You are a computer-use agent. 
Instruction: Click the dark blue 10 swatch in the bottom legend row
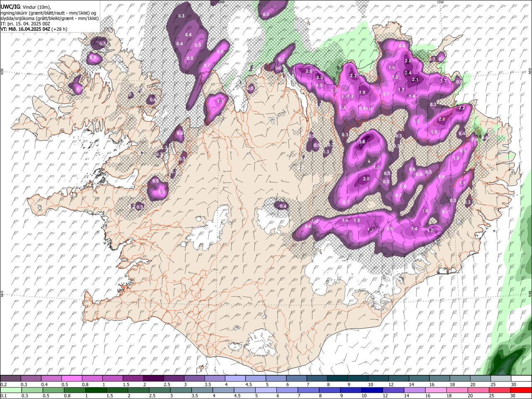coord(372,390)
